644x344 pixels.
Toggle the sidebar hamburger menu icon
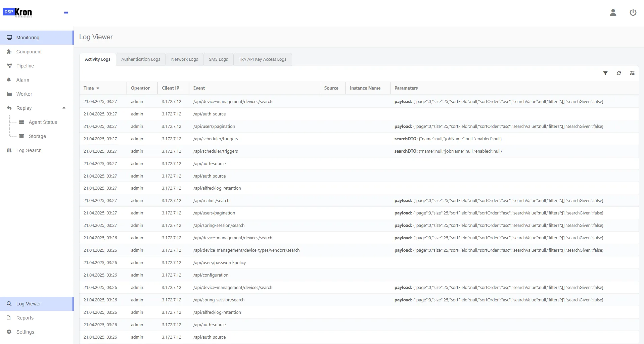tap(66, 12)
